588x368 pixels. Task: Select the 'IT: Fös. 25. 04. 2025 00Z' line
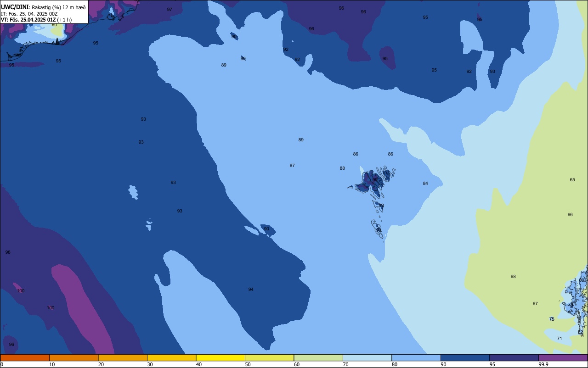(x=29, y=14)
